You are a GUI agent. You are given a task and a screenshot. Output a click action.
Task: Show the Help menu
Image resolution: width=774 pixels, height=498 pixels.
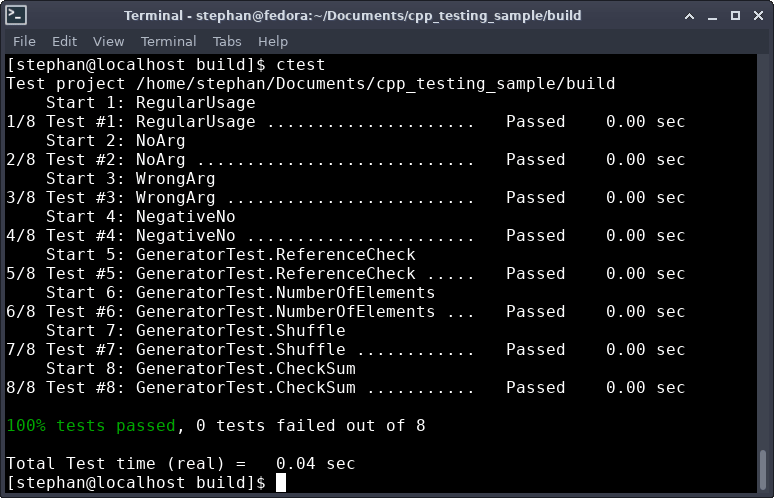(272, 41)
